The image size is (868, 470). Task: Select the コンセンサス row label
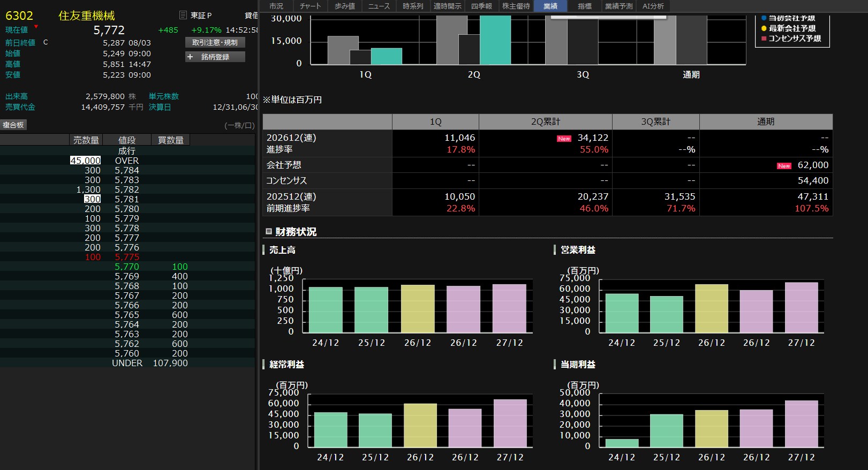pyautogui.click(x=286, y=180)
